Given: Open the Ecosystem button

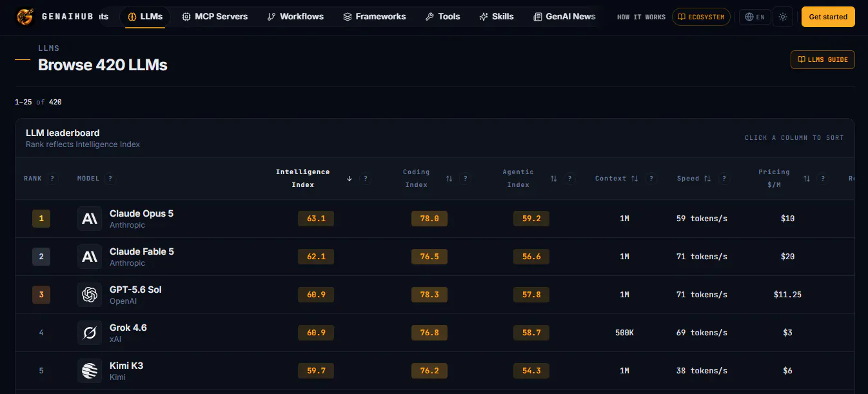Looking at the screenshot, I should tap(701, 17).
